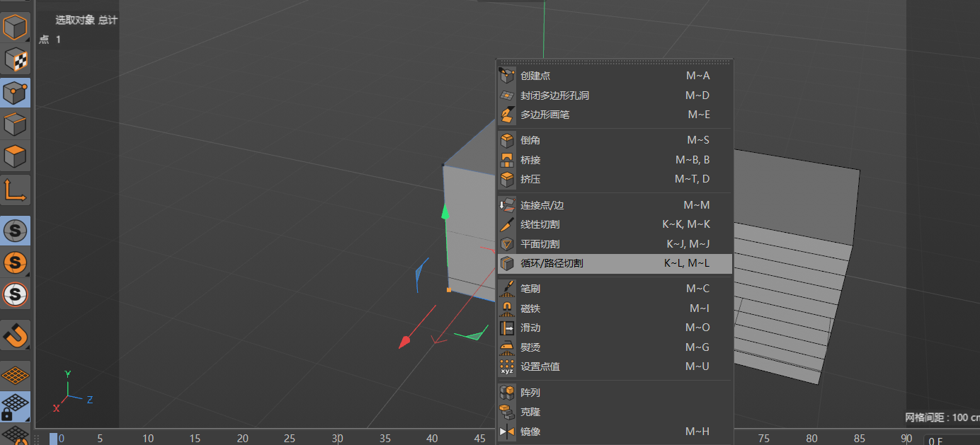Switch to Polygons mode icon

tap(15, 156)
